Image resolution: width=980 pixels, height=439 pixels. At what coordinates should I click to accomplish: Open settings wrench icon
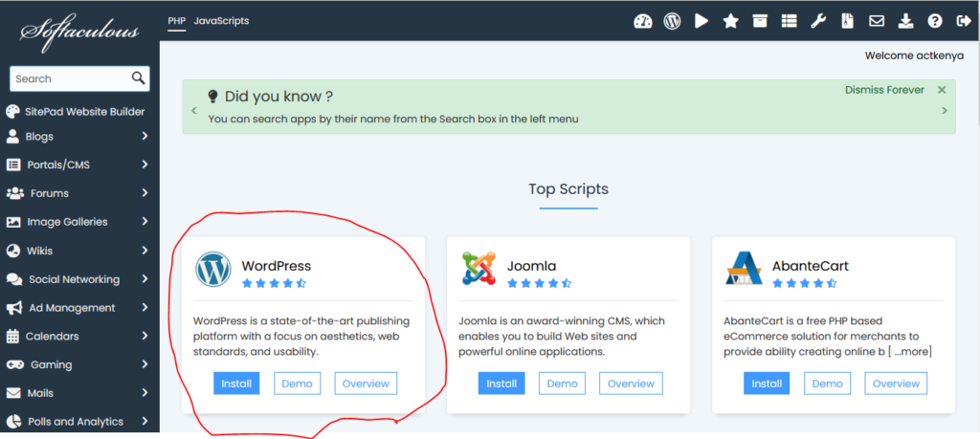tap(818, 21)
